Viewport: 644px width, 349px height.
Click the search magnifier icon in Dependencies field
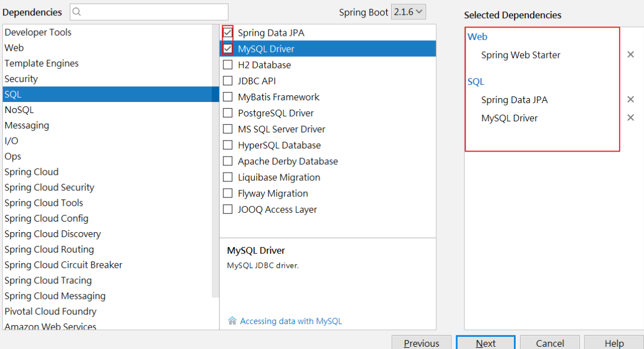tap(77, 12)
